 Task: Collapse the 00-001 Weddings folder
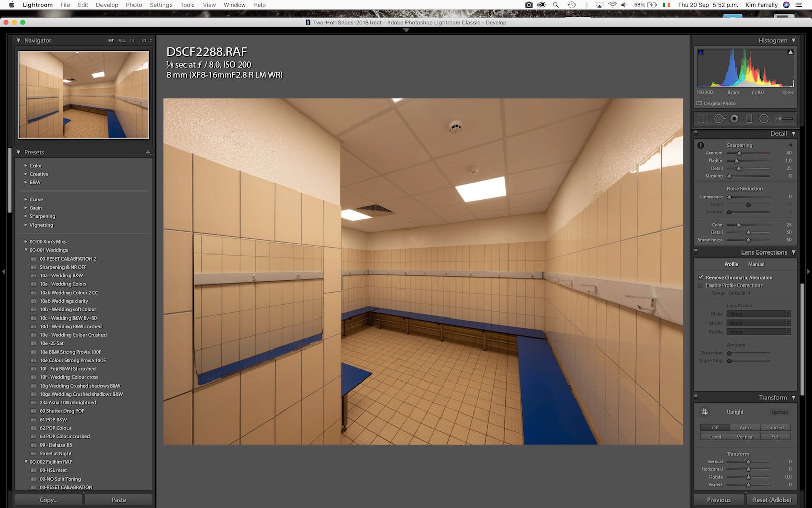coord(26,250)
